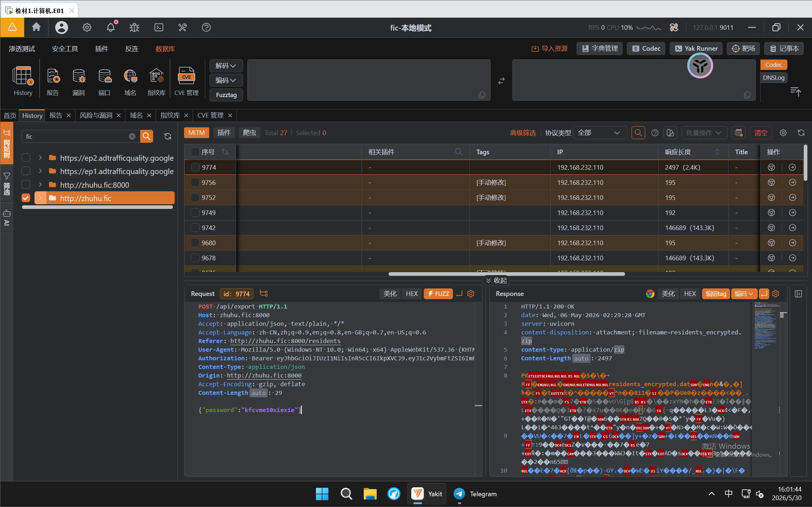Expand the ep2.adtrafficquality.google tree node

pos(40,157)
